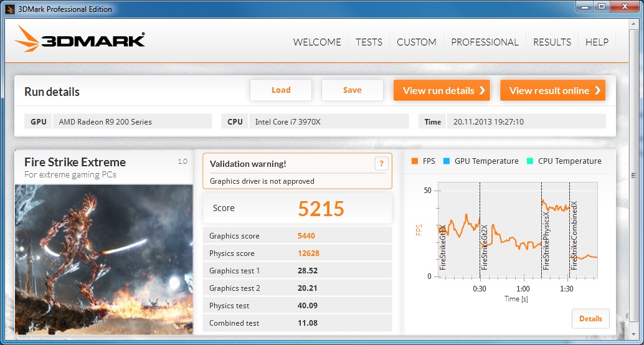Click the FireStrikePhysicsX marker in chart

click(546, 241)
